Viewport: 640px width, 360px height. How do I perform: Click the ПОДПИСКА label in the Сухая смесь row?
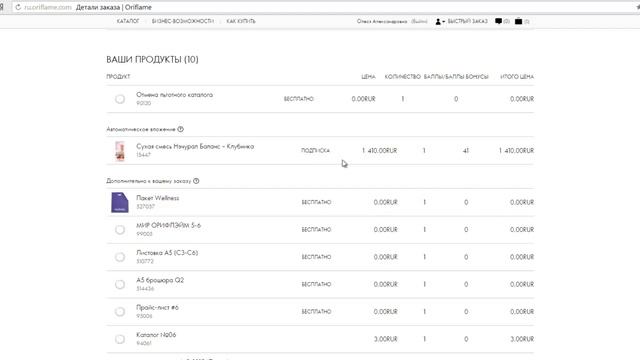(315, 151)
